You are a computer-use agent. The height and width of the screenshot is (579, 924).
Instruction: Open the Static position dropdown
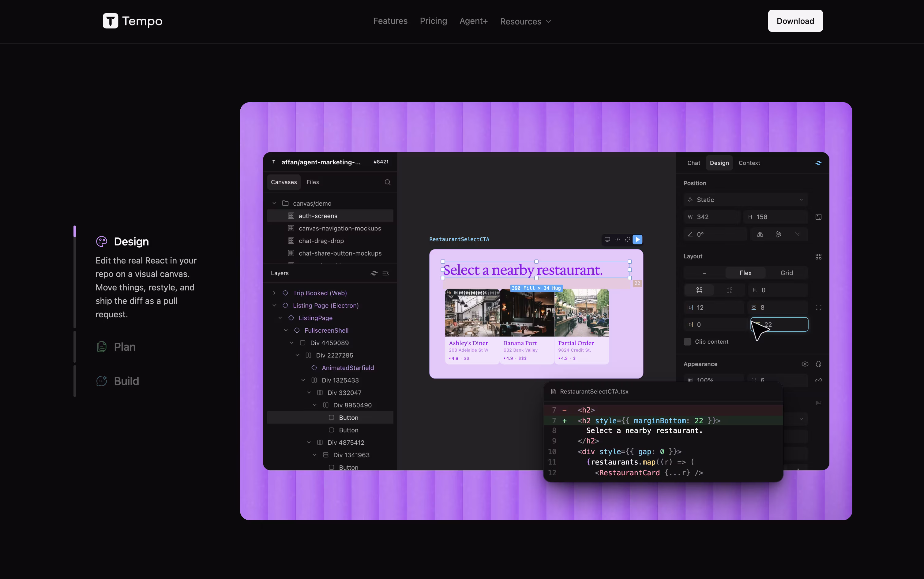tap(745, 200)
